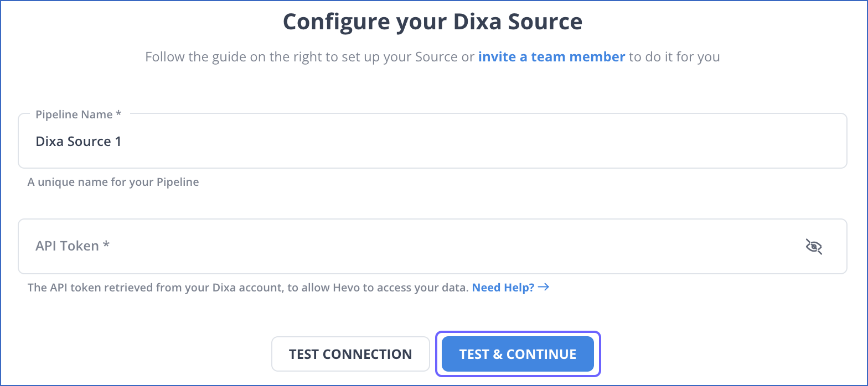Open the Need Help? link
Screen dimensions: 868x386
click(503, 288)
